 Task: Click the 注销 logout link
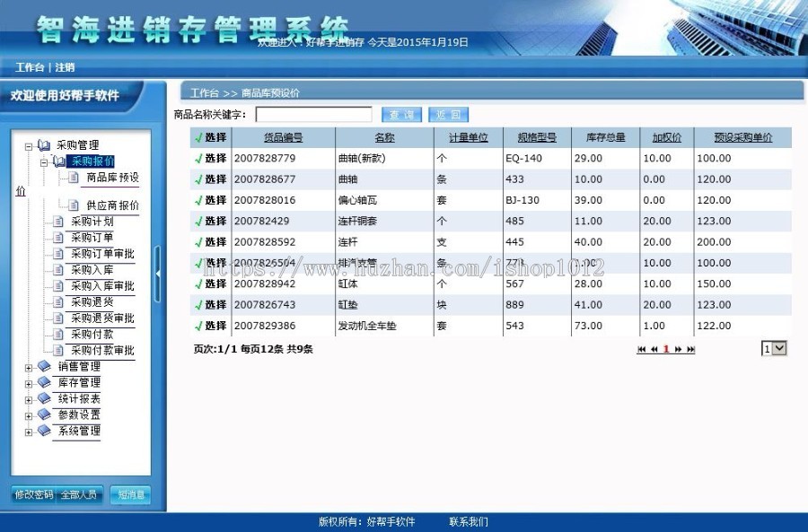(65, 67)
